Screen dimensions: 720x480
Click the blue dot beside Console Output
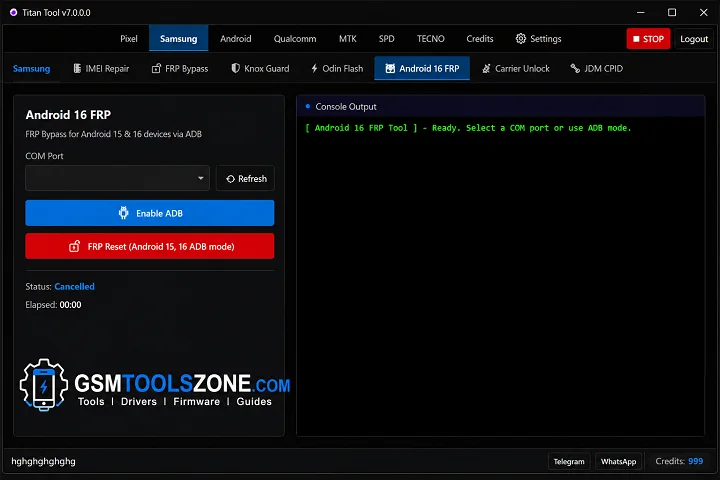[x=308, y=107]
